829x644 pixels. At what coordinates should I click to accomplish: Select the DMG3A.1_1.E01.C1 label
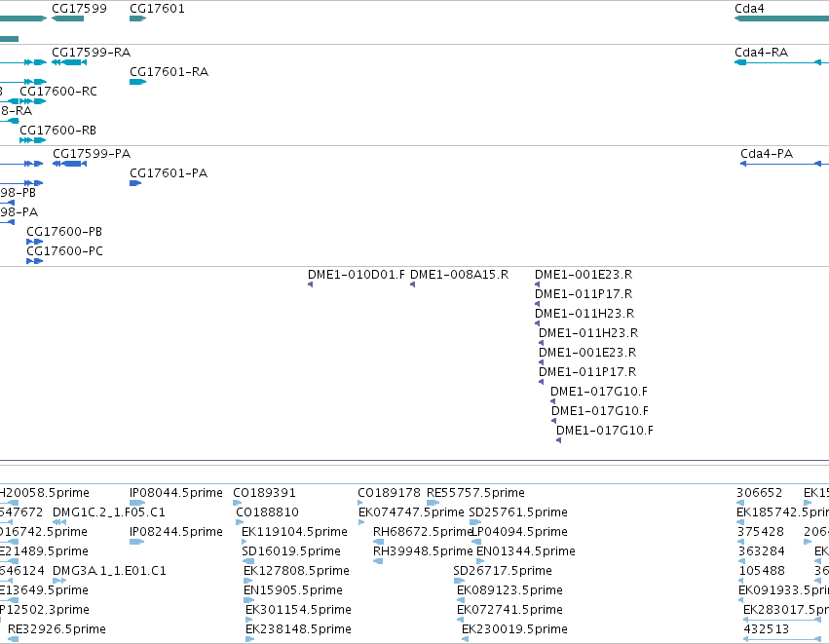click(109, 571)
